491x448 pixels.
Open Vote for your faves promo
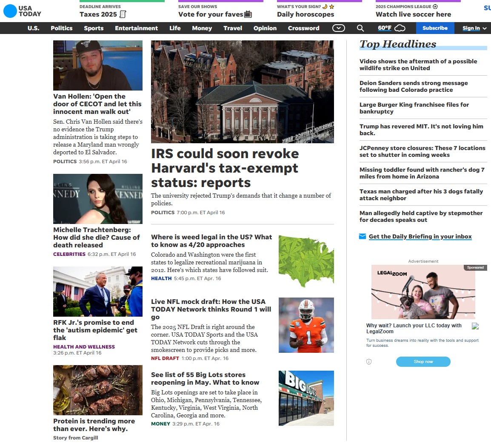pos(211,14)
